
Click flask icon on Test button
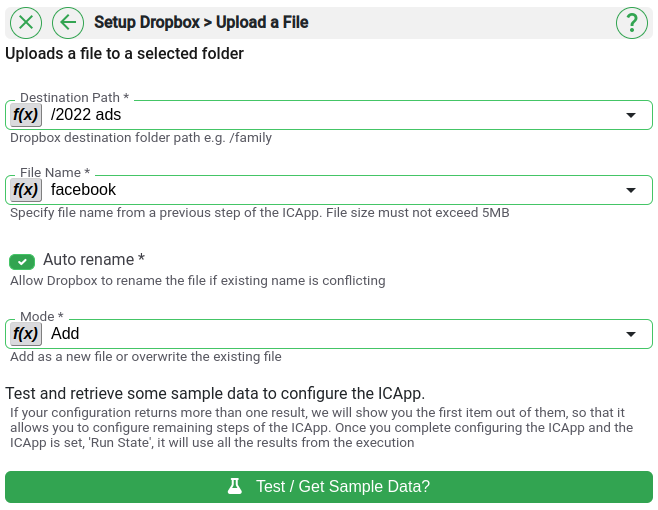pos(235,487)
